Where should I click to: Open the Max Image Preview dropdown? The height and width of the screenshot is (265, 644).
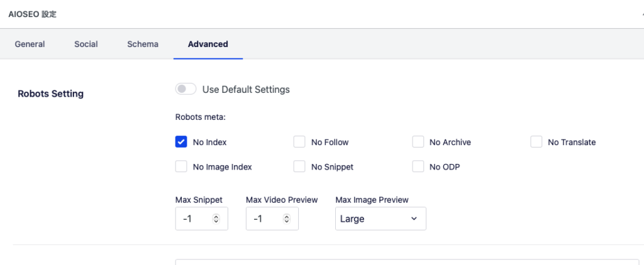(x=380, y=219)
